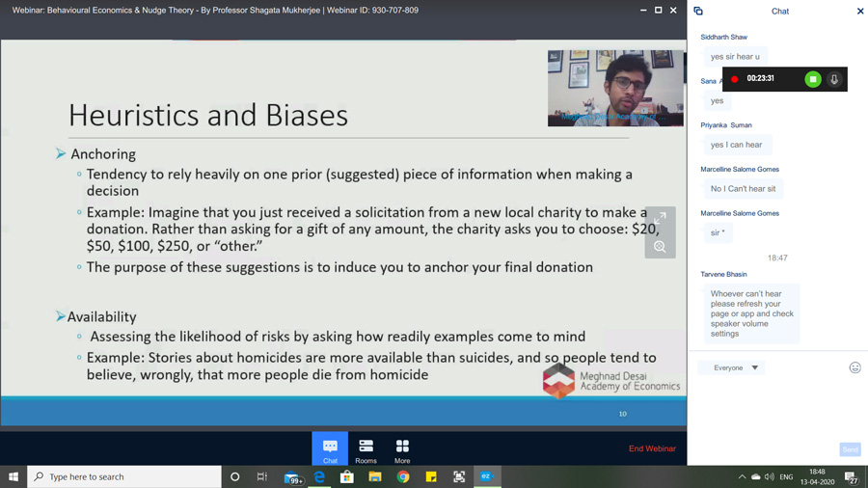Select the presenter webcam thumbnail
The height and width of the screenshot is (488, 868).
[615, 88]
